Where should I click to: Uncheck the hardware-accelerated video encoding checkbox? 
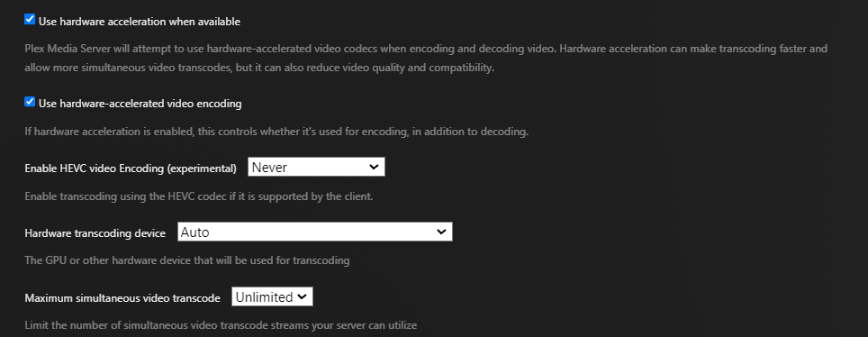tap(30, 102)
